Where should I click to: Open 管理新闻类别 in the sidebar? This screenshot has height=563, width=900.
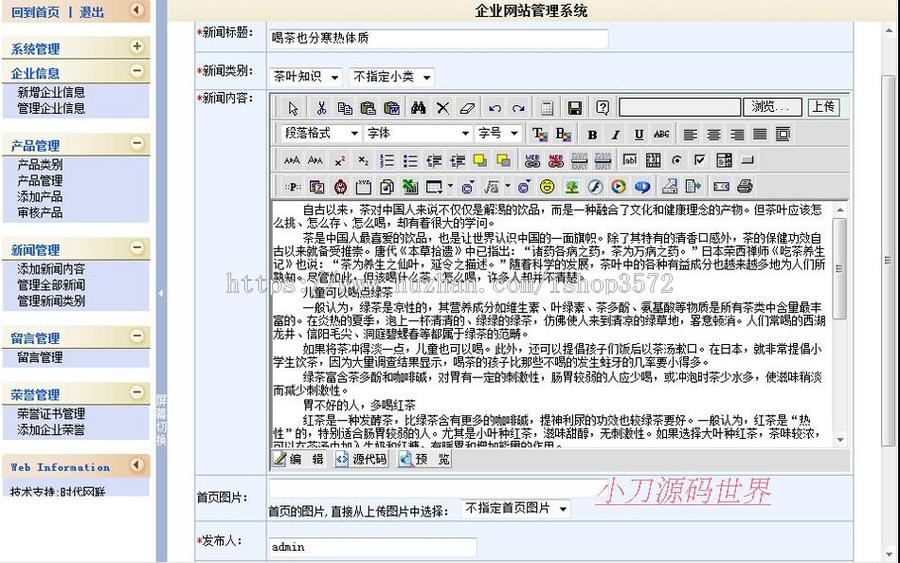click(x=51, y=301)
